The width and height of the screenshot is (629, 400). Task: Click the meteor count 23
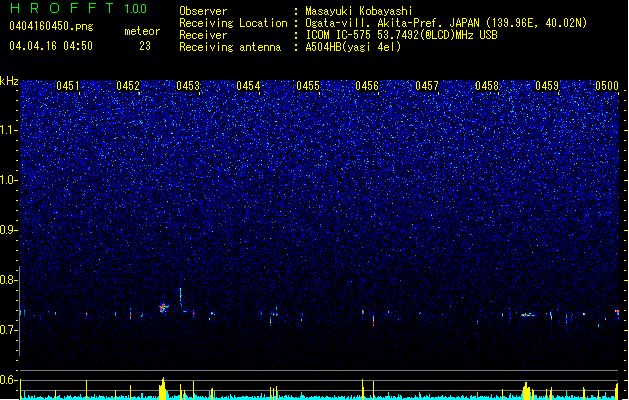pyautogui.click(x=145, y=46)
